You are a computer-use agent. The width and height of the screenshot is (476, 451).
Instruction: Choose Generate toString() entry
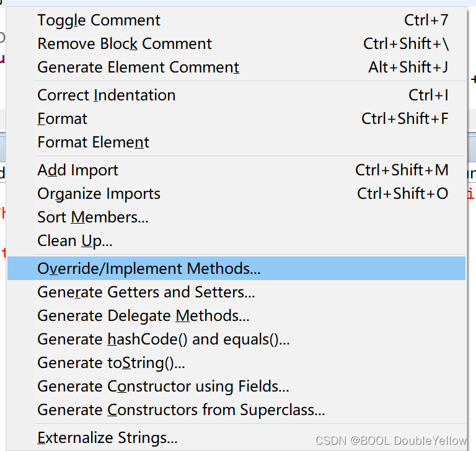coord(112,363)
